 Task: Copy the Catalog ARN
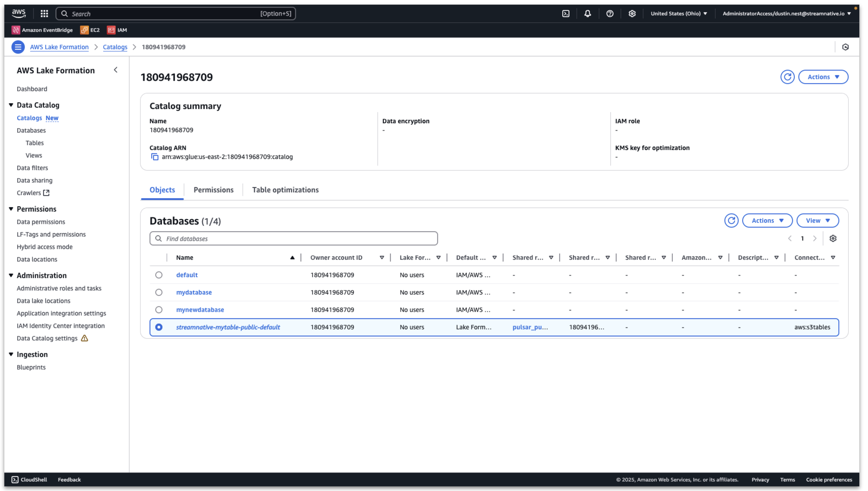(x=154, y=157)
